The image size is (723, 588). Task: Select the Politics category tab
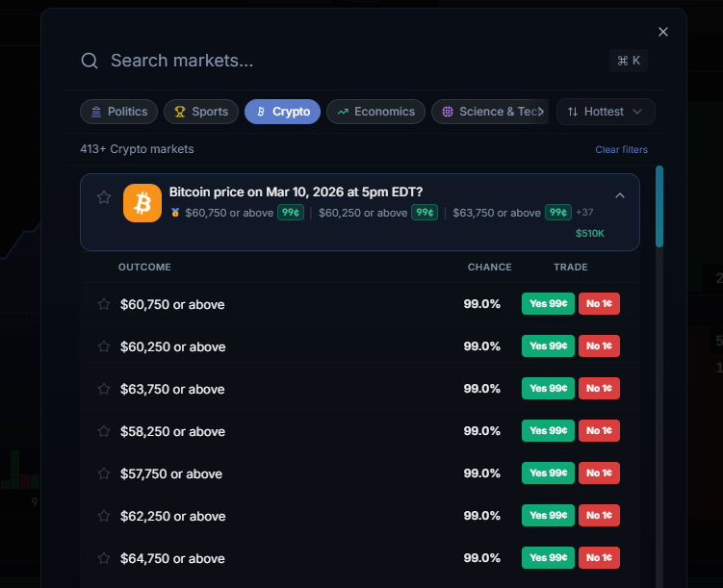coord(118,112)
